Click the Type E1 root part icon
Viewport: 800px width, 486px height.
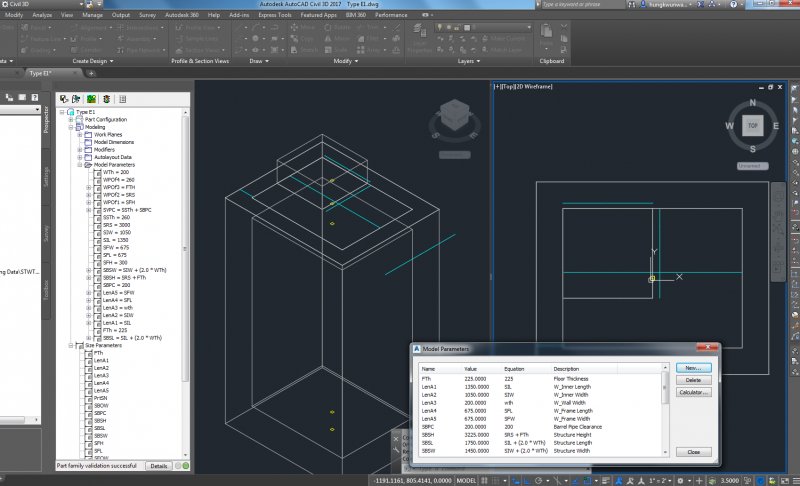point(70,112)
